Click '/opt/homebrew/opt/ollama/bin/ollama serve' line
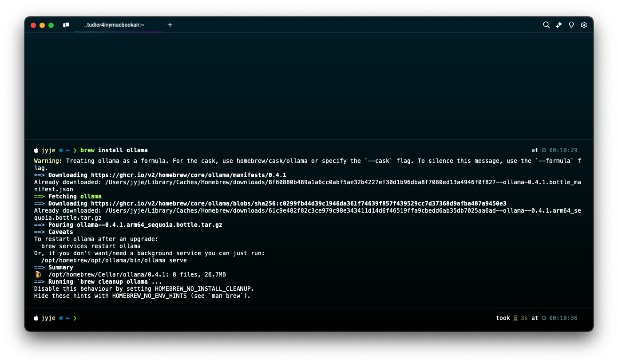The width and height of the screenshot is (618, 364). 114,260
